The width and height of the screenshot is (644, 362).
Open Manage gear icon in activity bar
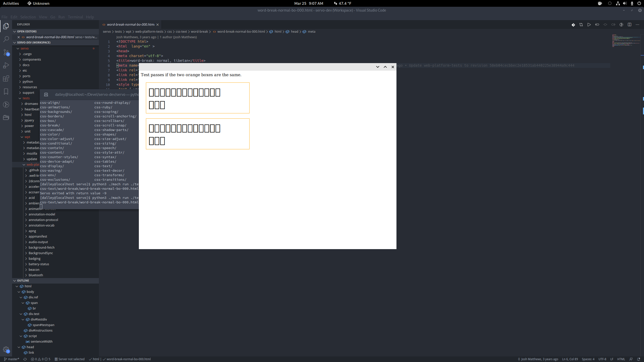pyautogui.click(x=6, y=349)
